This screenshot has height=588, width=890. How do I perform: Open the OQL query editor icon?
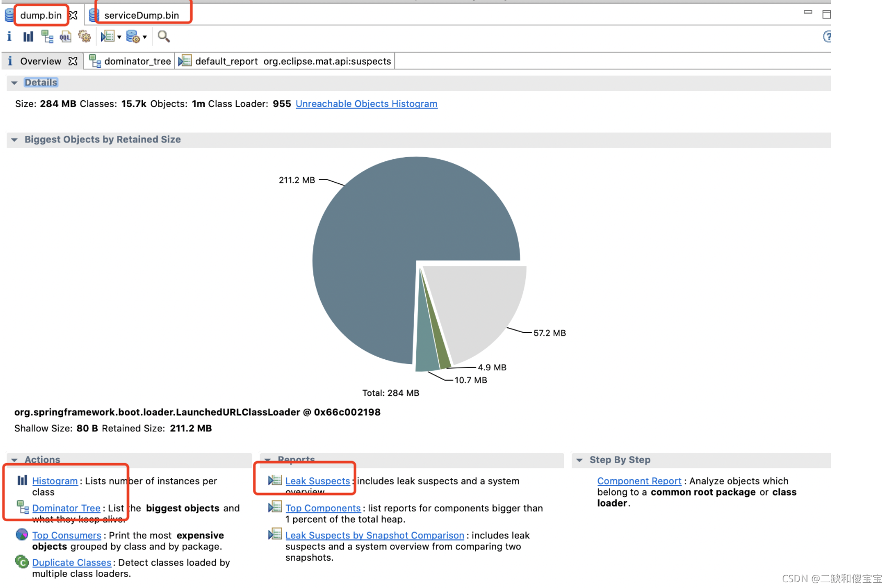click(65, 37)
